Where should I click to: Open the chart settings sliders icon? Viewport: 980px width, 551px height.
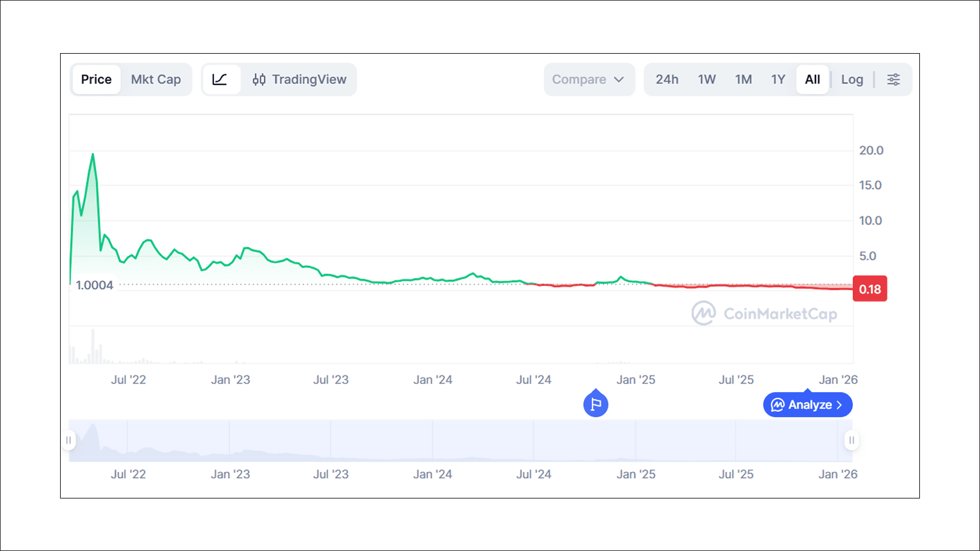893,79
